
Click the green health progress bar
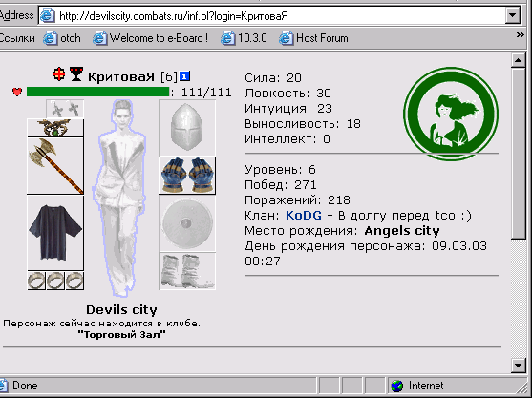tap(98, 92)
